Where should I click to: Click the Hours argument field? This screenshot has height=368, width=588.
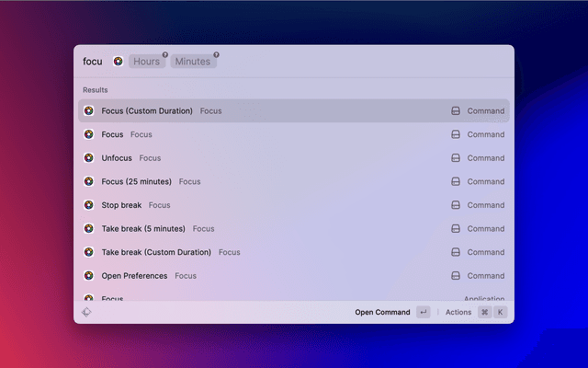(x=146, y=62)
